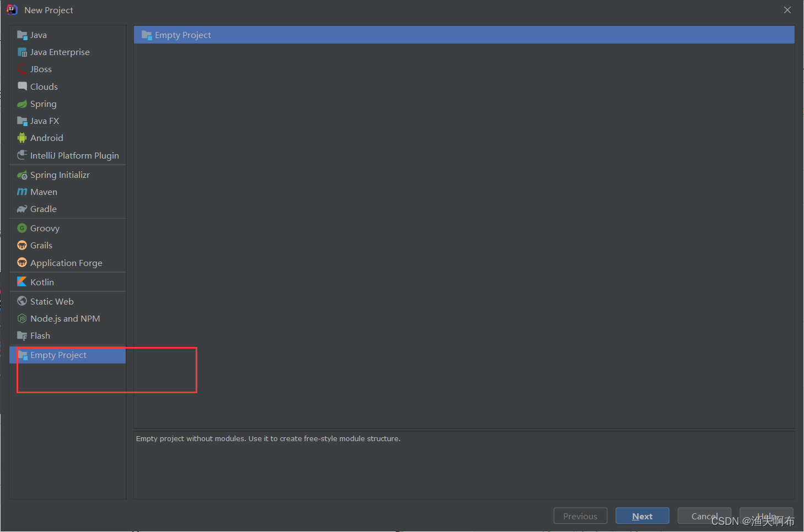Click the Node.js hexagon icon

22,318
